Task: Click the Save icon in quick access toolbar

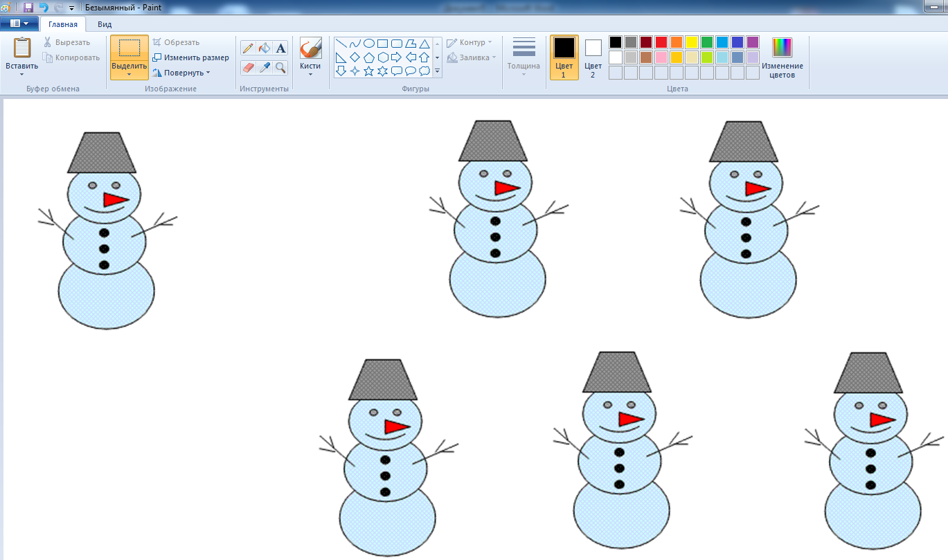Action: click(28, 8)
